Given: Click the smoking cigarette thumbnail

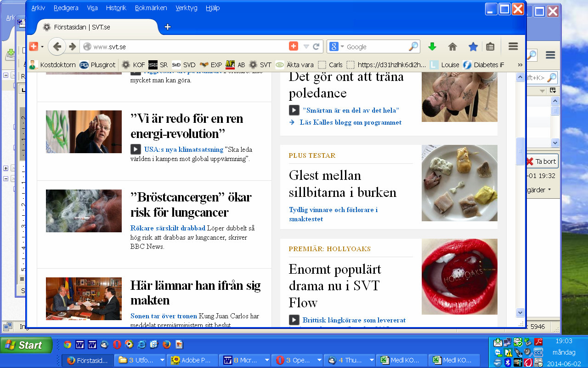Looking at the screenshot, I should (x=84, y=211).
